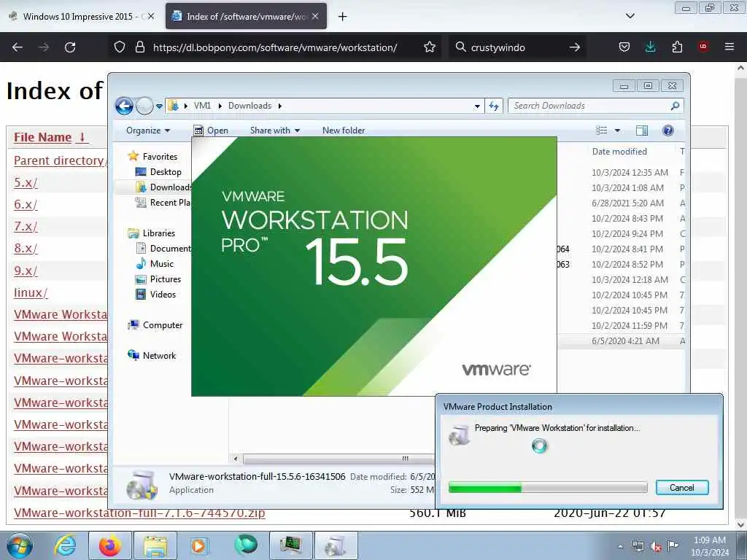Show hidden tray icons arrow

coord(620,547)
